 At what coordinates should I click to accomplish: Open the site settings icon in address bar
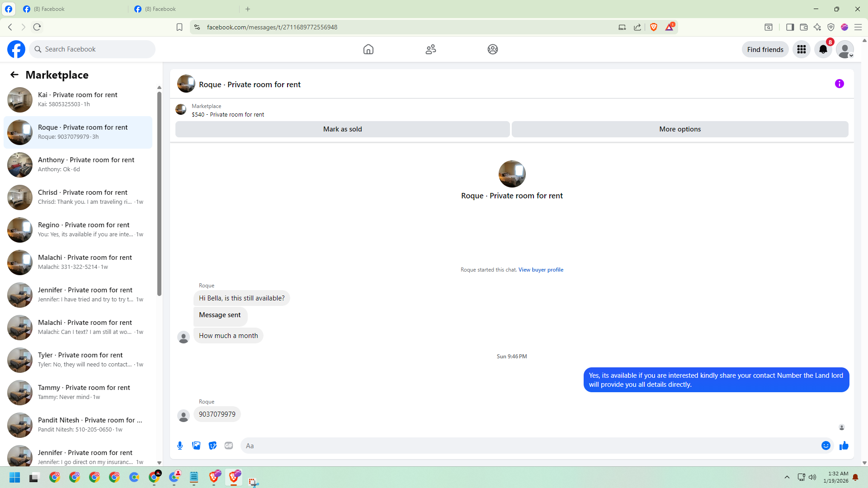tap(197, 27)
